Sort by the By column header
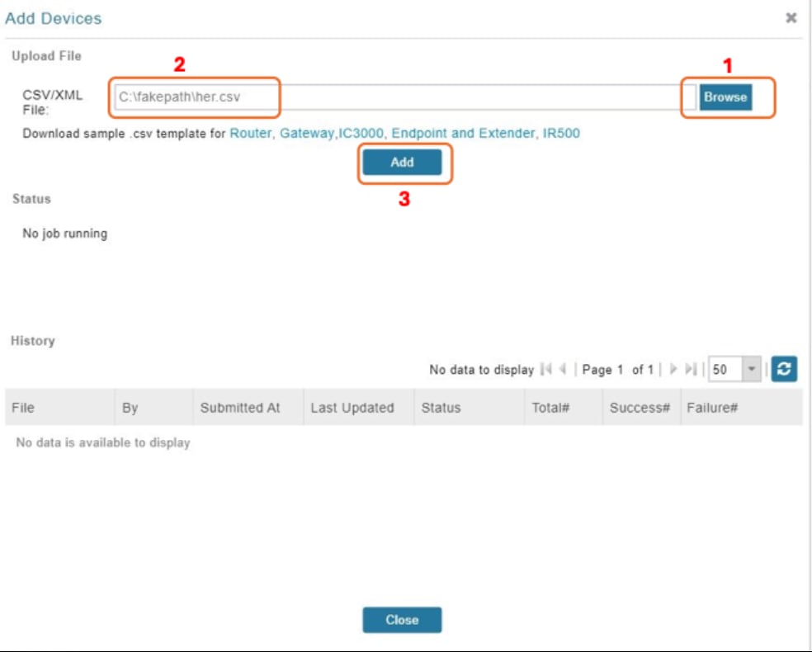This screenshot has width=812, height=652. point(153,408)
